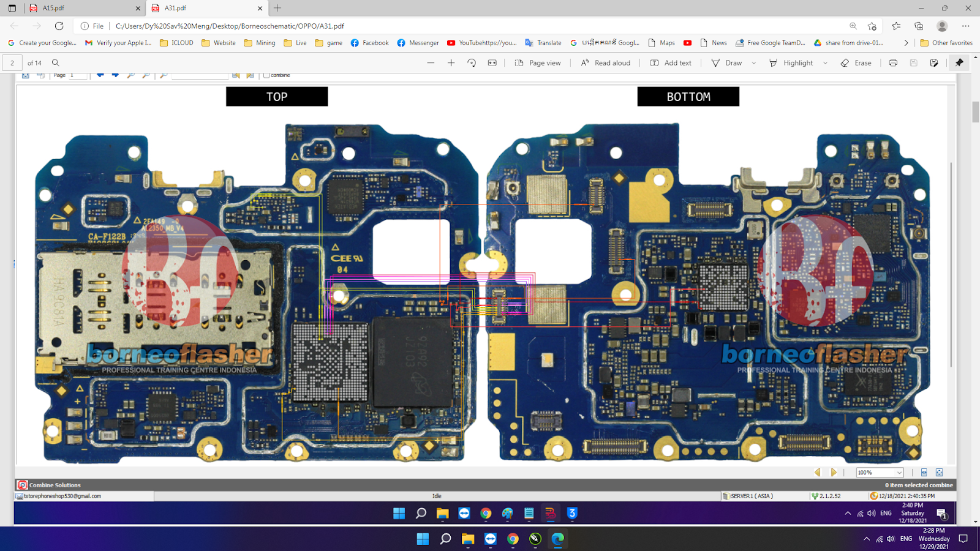This screenshot has height=551, width=980.
Task: Expand the Mining favorites folder
Action: pyautogui.click(x=260, y=43)
